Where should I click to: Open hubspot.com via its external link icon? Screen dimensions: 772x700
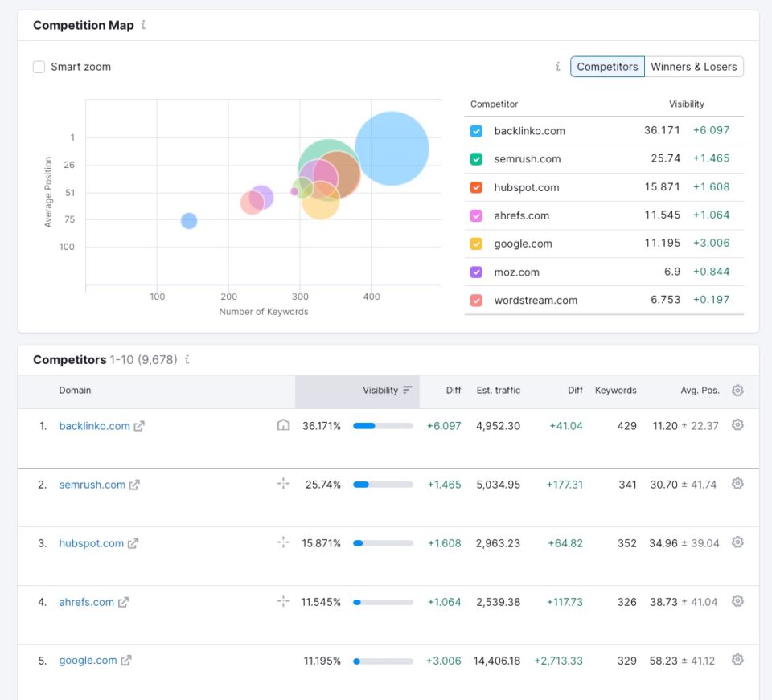coord(132,543)
